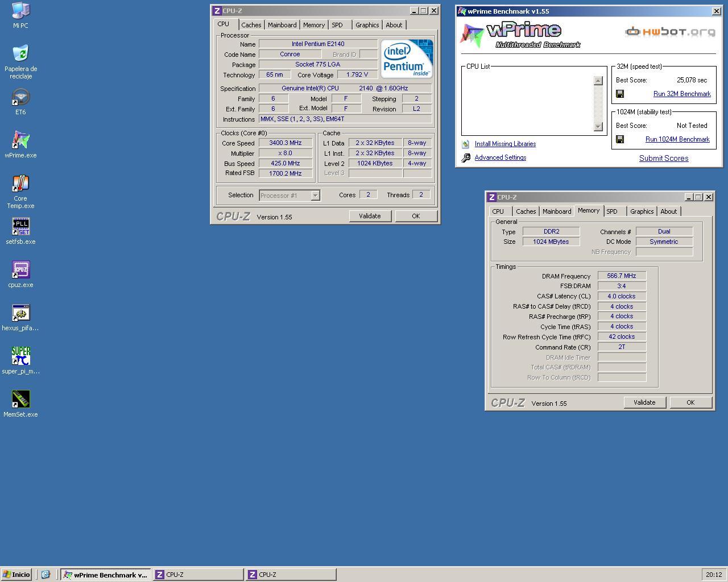Click the Intel Pentium inside logo
Image resolution: width=728 pixels, height=582 pixels.
tap(407, 59)
